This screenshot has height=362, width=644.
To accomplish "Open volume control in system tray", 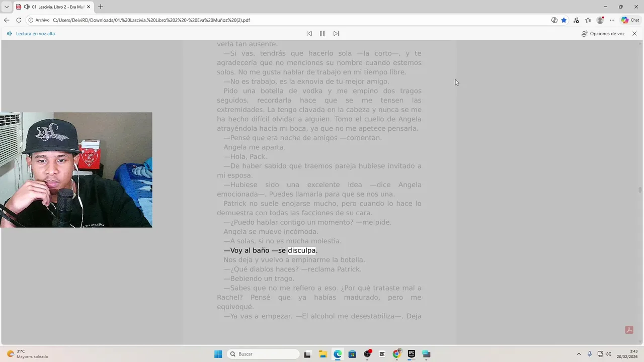I will tap(608, 354).
